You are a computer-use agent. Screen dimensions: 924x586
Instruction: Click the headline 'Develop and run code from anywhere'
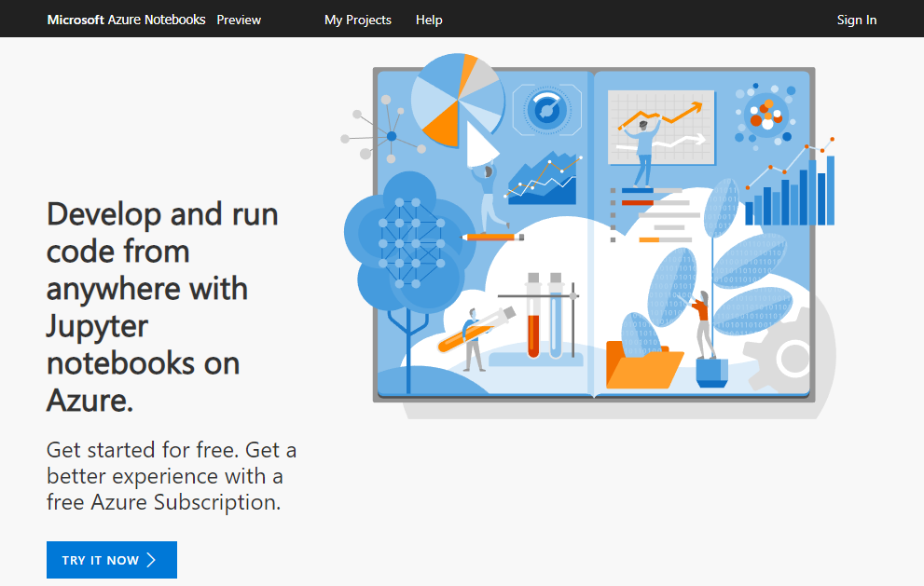[x=162, y=307]
